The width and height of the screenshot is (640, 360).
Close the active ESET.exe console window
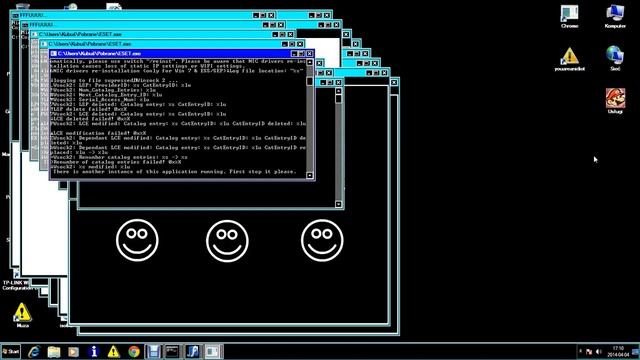(x=310, y=53)
